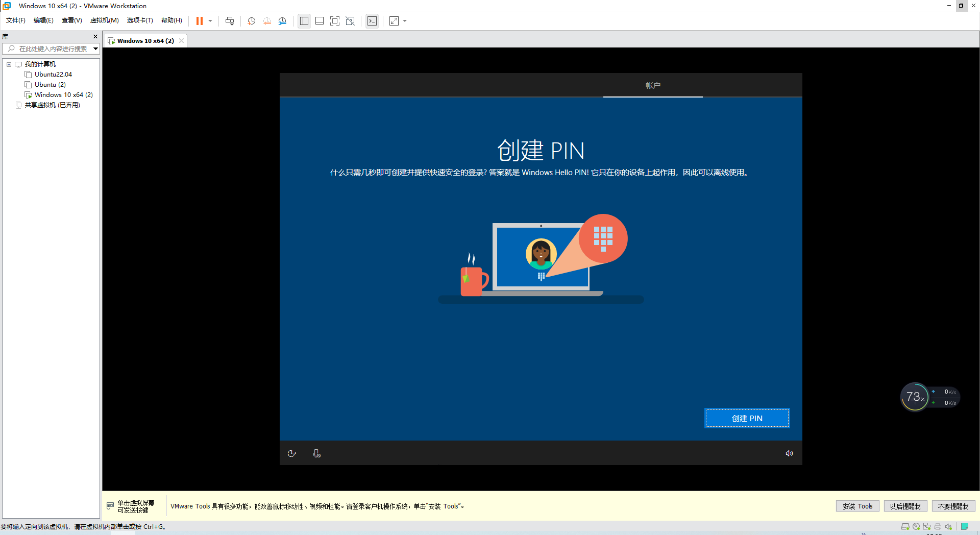Image resolution: width=980 pixels, height=535 pixels.
Task: Select 共享虚拟机 (已弃用) in the library
Action: point(52,105)
